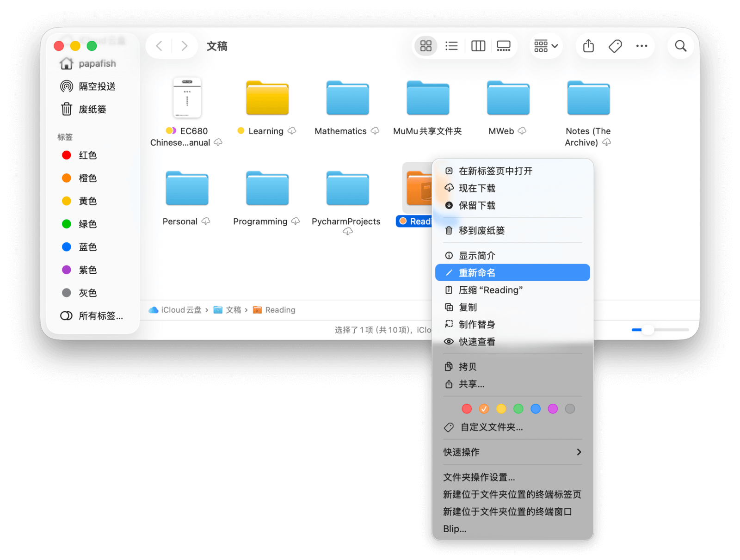Open the more actions ellipsis menu
The width and height of the screenshot is (740, 560).
(641, 46)
